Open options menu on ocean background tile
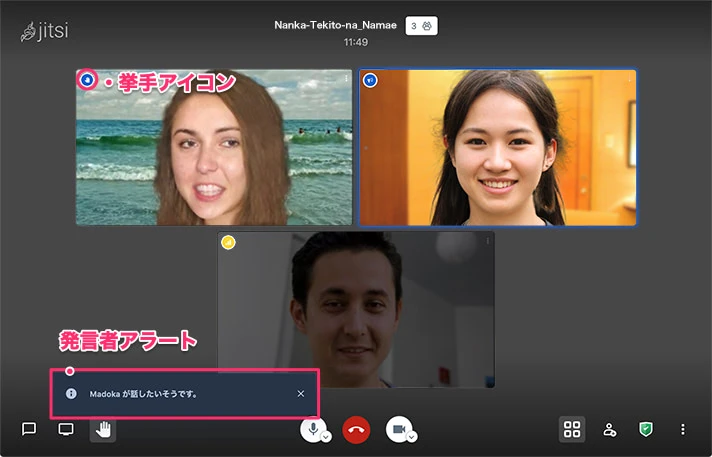 (346, 78)
